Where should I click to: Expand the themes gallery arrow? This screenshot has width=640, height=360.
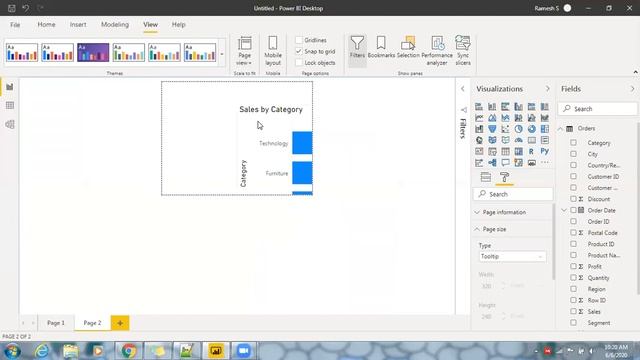(x=222, y=53)
